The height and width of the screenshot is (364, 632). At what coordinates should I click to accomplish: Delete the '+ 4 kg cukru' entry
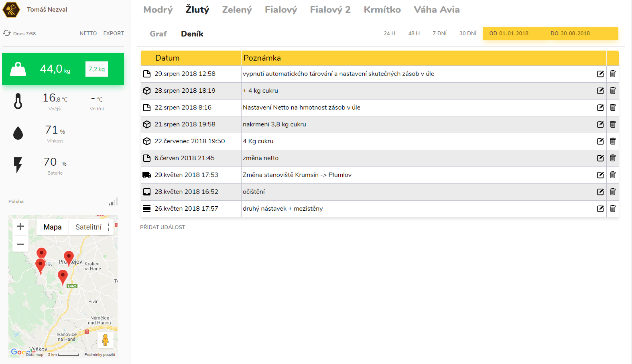tap(612, 91)
